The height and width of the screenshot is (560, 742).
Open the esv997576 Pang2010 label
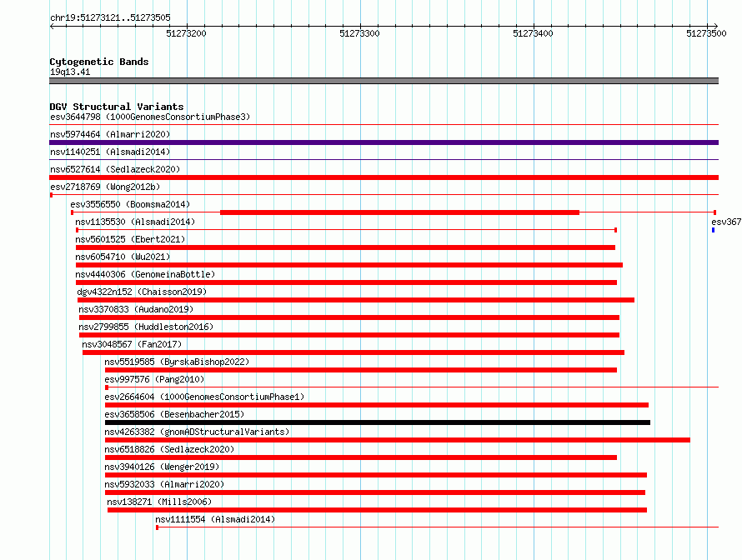(x=154, y=379)
